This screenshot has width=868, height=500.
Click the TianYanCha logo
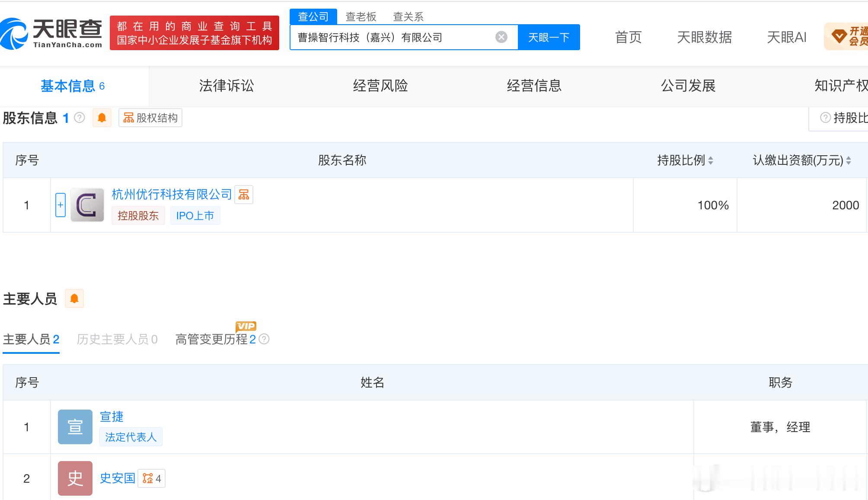click(x=51, y=33)
